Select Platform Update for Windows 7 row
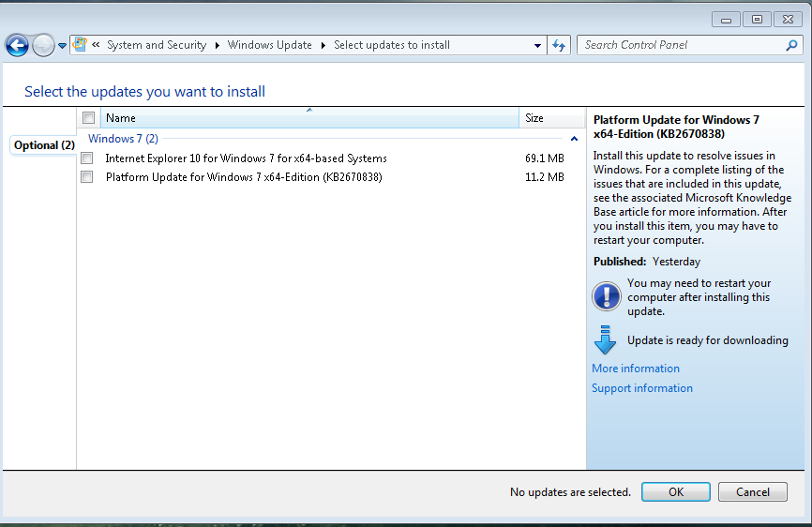The width and height of the screenshot is (812, 527). (330, 176)
